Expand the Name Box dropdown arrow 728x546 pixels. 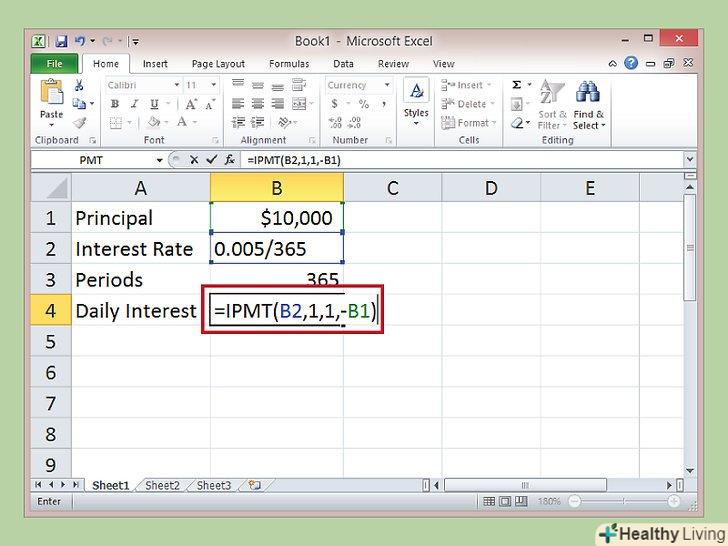[159, 161]
